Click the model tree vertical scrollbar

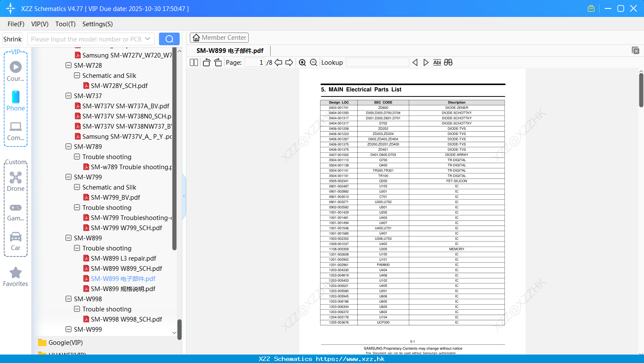[x=174, y=148]
